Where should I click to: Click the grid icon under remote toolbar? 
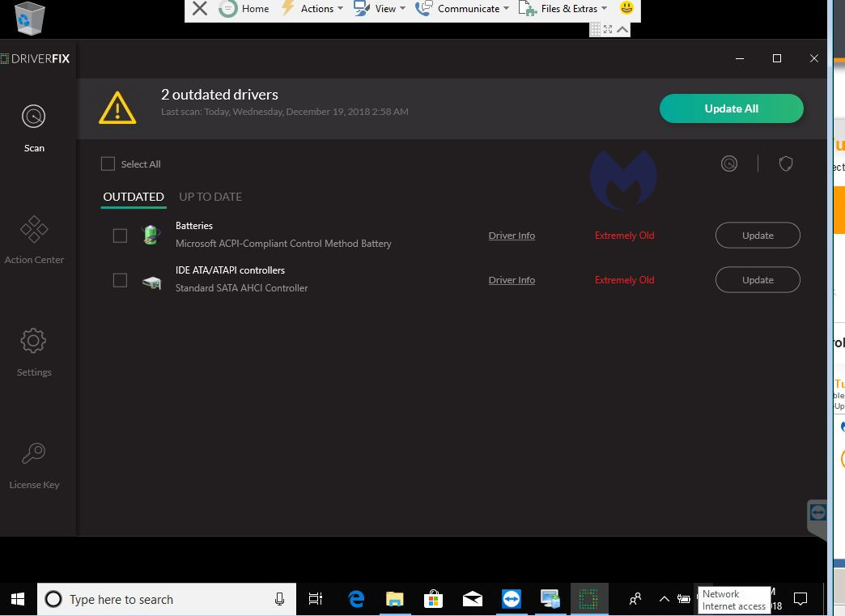(x=595, y=29)
